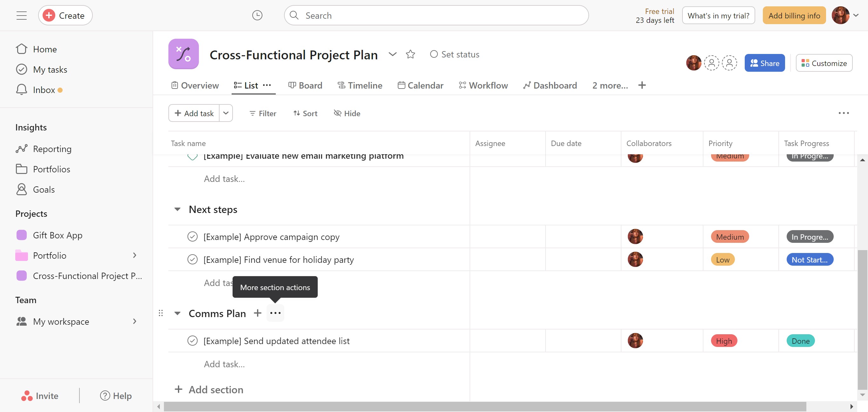Open the project title dropdown chevron
The image size is (868, 412).
tap(393, 54)
